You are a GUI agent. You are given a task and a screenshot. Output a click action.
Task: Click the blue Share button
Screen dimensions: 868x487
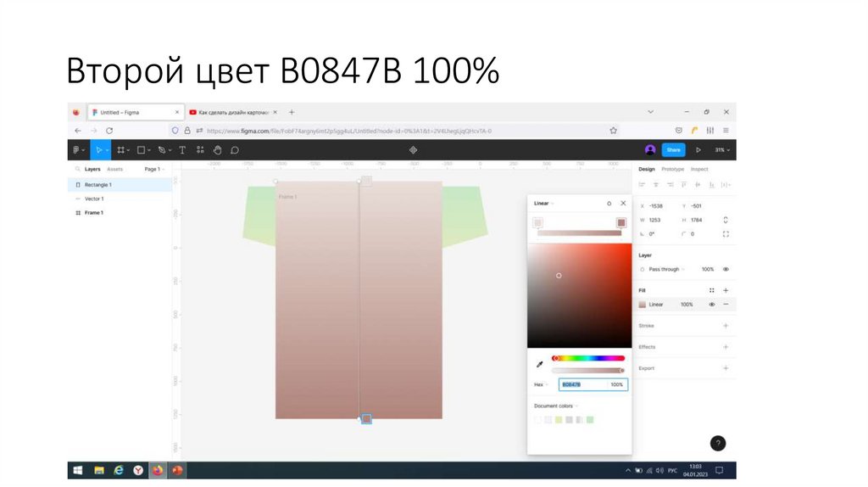pyautogui.click(x=673, y=150)
